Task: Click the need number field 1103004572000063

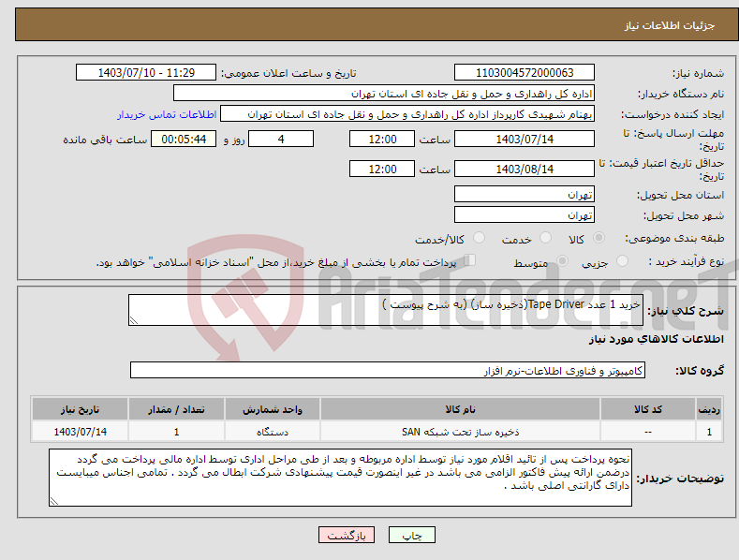Action: coord(525,73)
